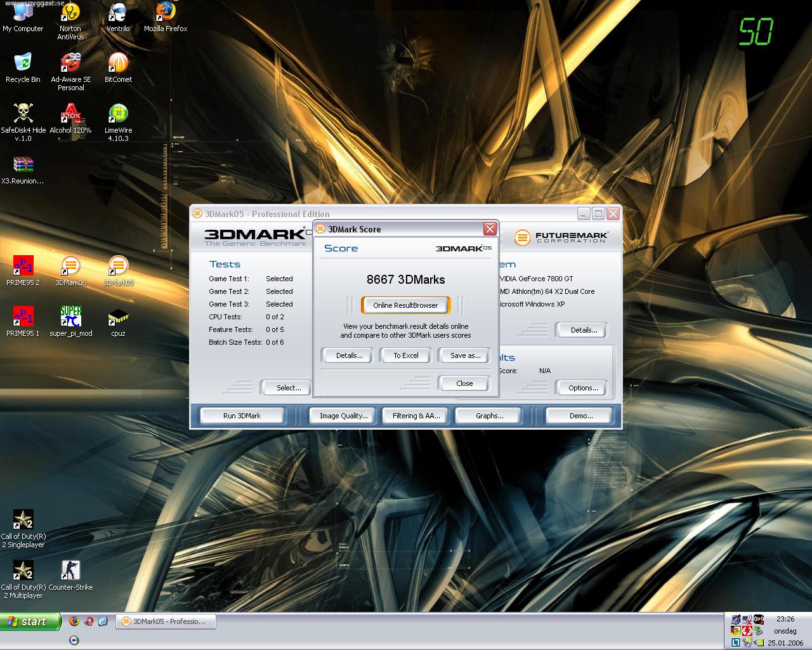Click the Batch Size Tests row label
Viewport: 812px width, 650px height.
235,342
